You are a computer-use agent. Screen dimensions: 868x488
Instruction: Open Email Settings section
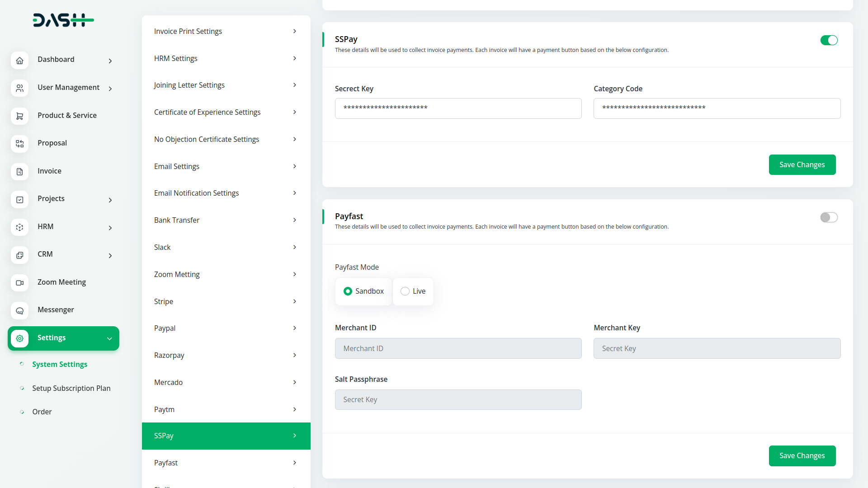[x=226, y=166]
